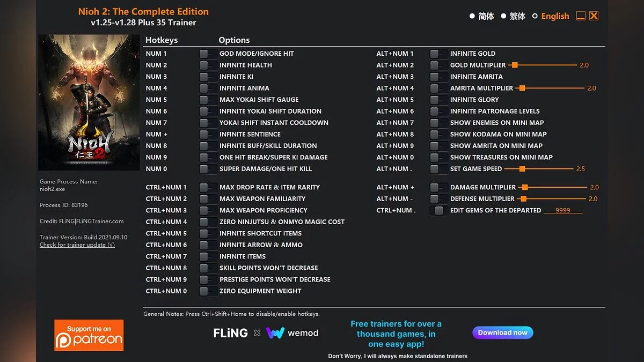
Task: Click the Free trainers promo text
Action: coord(396,334)
